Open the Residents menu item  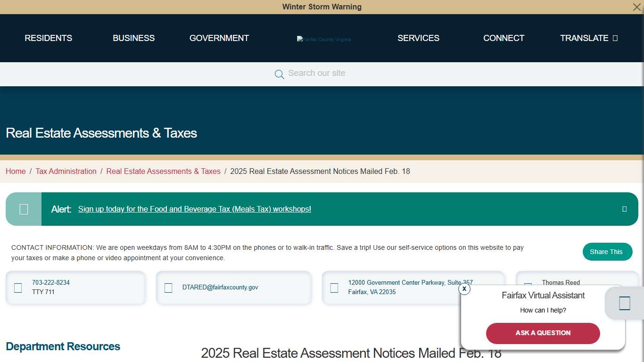[x=48, y=38]
